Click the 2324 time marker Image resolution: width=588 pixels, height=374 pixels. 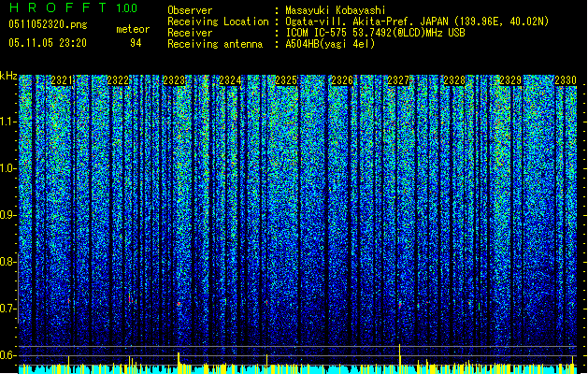(230, 80)
